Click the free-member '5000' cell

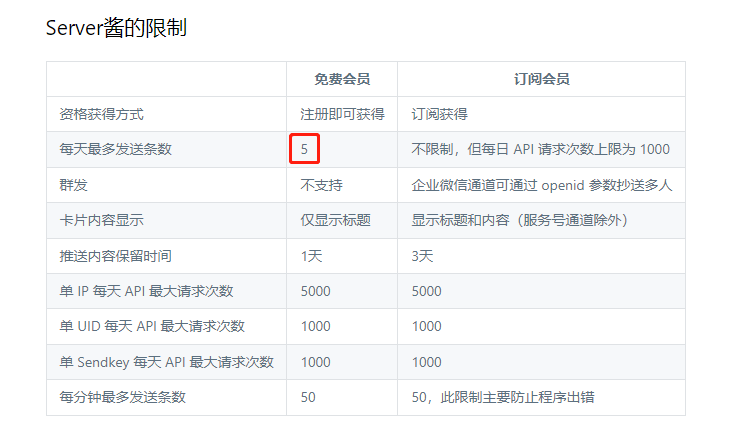pos(316,291)
